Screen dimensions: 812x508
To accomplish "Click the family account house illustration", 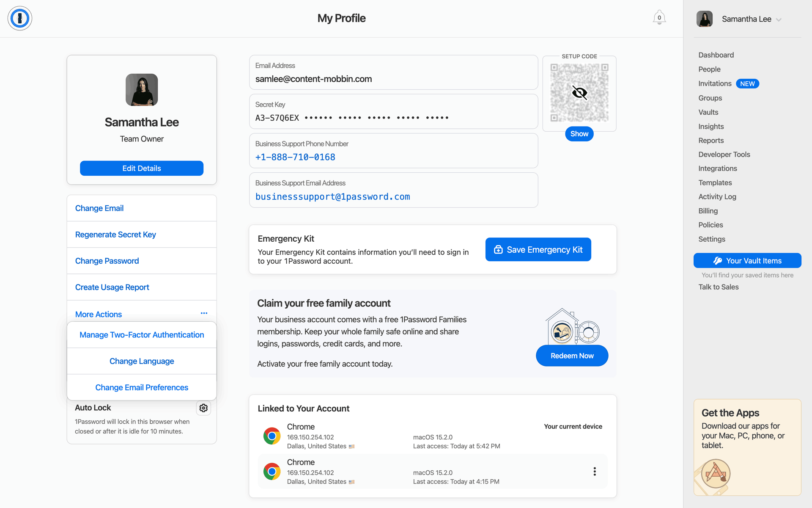I will pyautogui.click(x=572, y=326).
